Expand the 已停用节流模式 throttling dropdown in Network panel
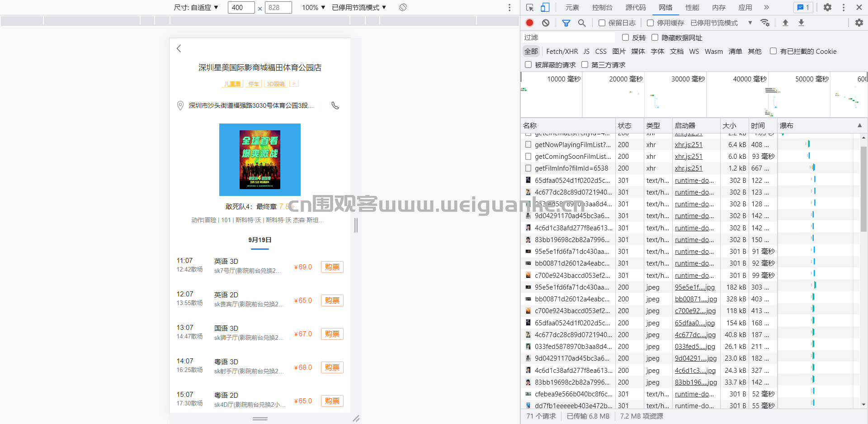This screenshot has height=424, width=868. [x=721, y=23]
